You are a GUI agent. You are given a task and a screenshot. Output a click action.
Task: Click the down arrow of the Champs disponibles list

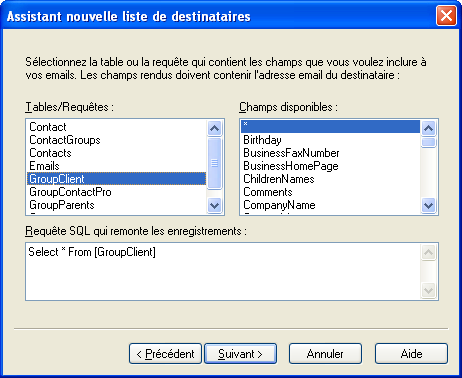pyautogui.click(x=429, y=205)
